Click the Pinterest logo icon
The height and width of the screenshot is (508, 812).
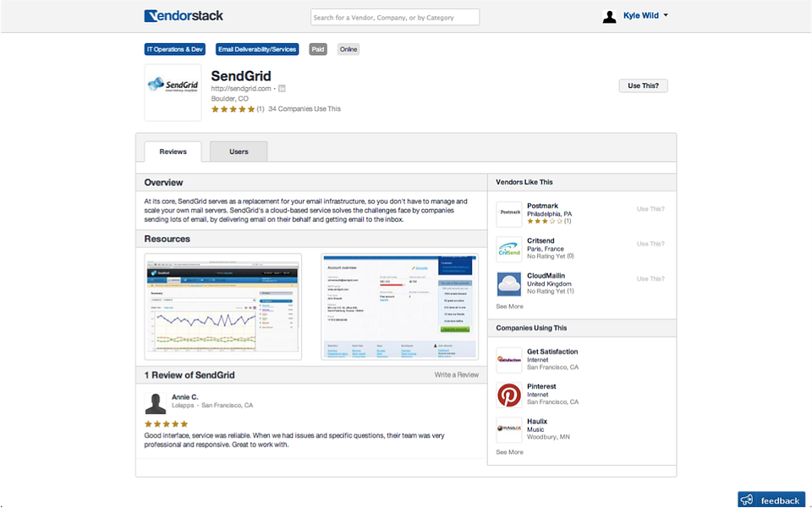509,395
